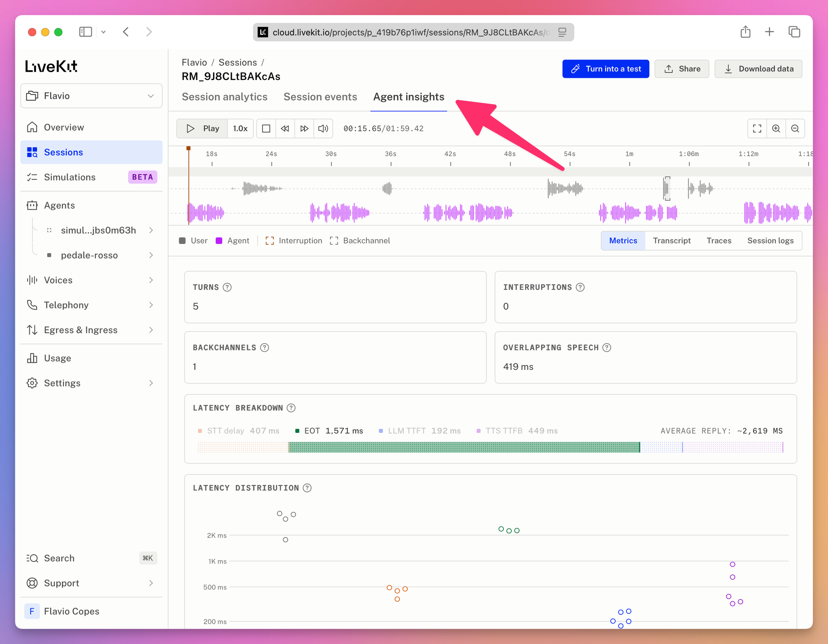The height and width of the screenshot is (644, 828).
Task: Zoom out on the timeline
Action: 795,128
